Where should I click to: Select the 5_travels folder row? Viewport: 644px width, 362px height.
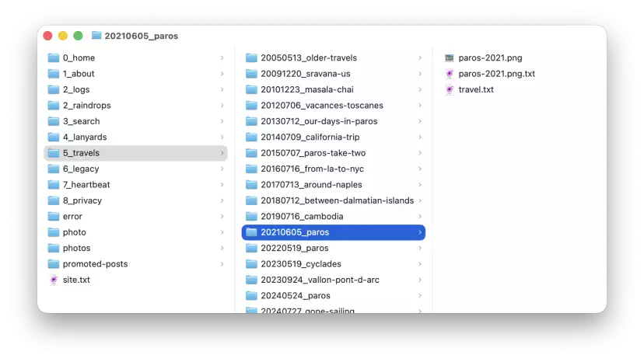tap(135, 153)
